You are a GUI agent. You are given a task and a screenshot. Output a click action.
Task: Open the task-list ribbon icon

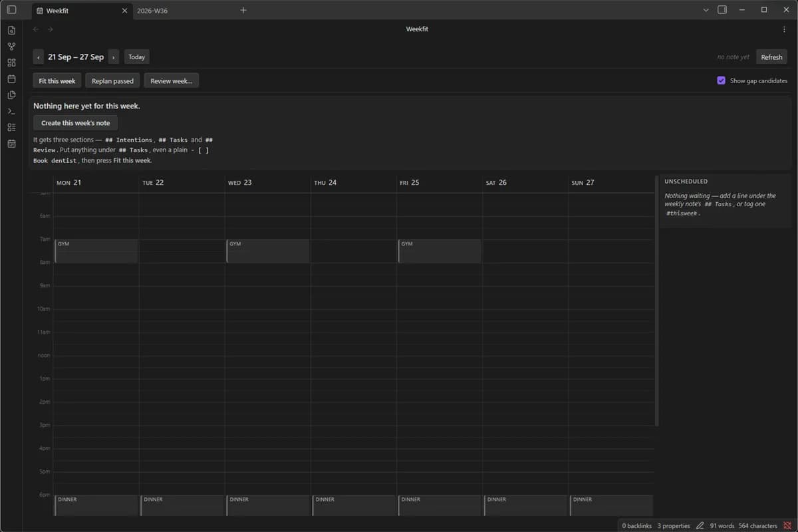[x=11, y=127]
